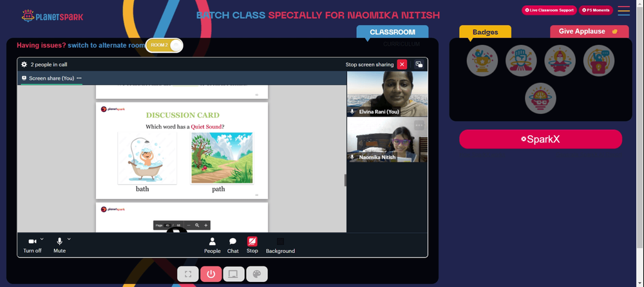Zoom in the PDF with plus
644x287 pixels.
pos(206,225)
